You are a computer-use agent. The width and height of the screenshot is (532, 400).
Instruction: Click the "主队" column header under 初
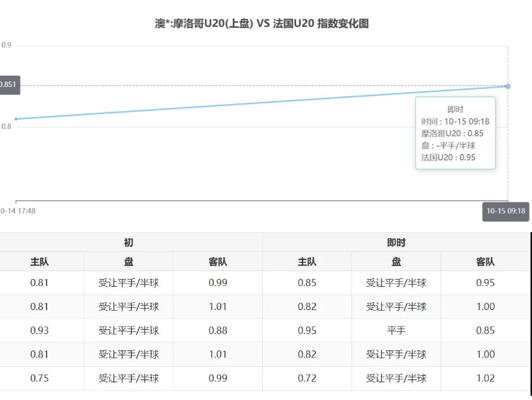coord(40,262)
